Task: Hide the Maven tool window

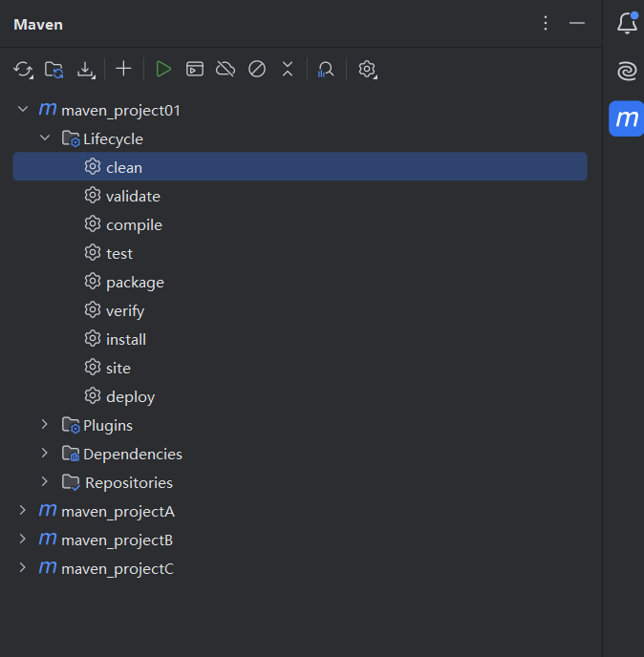Action: click(577, 24)
